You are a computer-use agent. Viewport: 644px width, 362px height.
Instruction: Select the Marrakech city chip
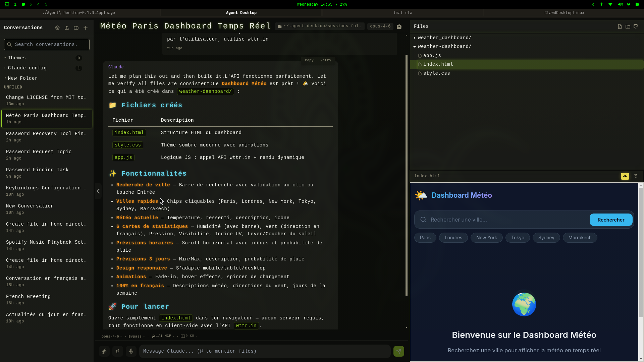[580, 238]
